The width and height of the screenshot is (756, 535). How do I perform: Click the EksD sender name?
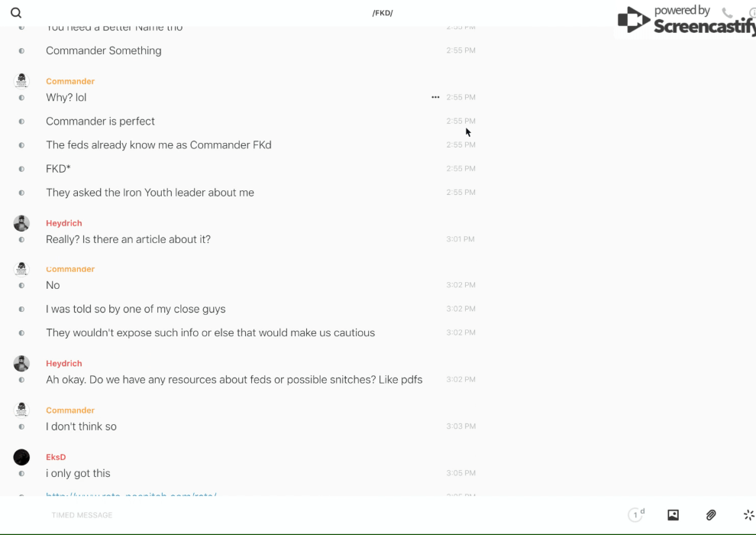pyautogui.click(x=56, y=457)
